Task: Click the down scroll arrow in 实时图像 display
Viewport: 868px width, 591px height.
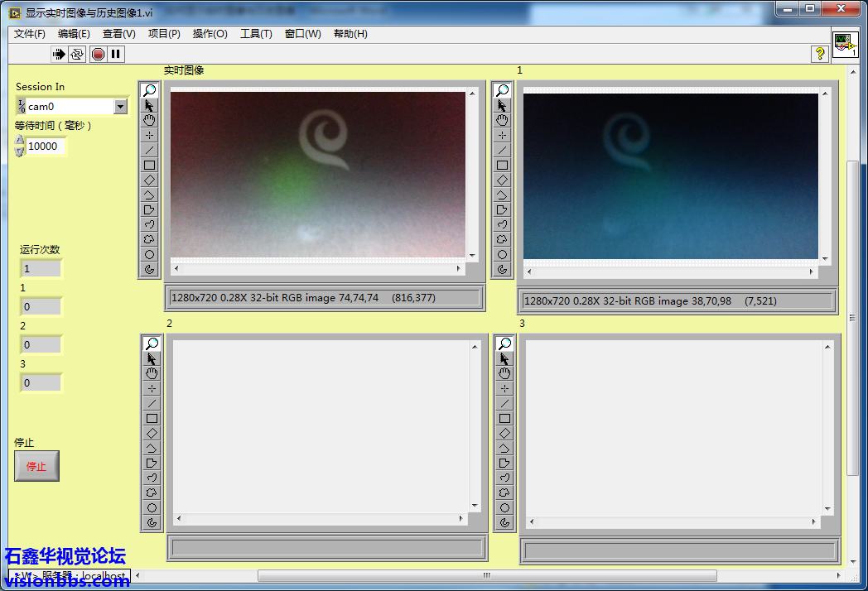Action: click(472, 256)
